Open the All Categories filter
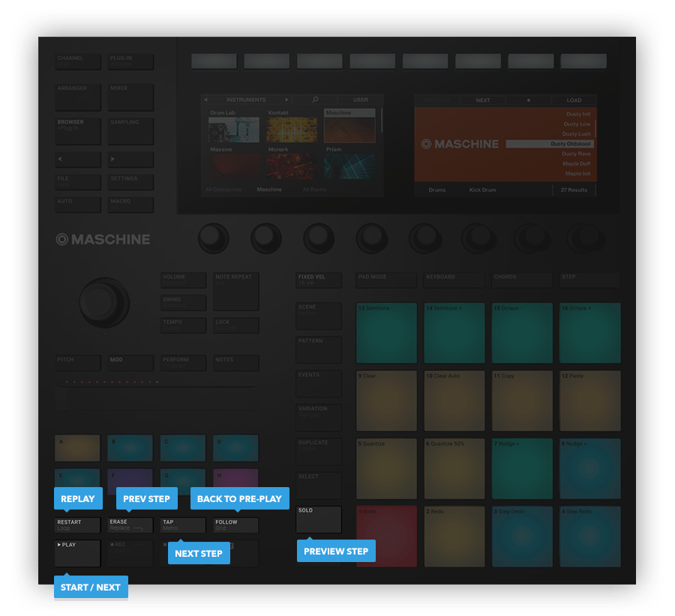This screenshot has height=616, width=675. pyautogui.click(x=223, y=190)
